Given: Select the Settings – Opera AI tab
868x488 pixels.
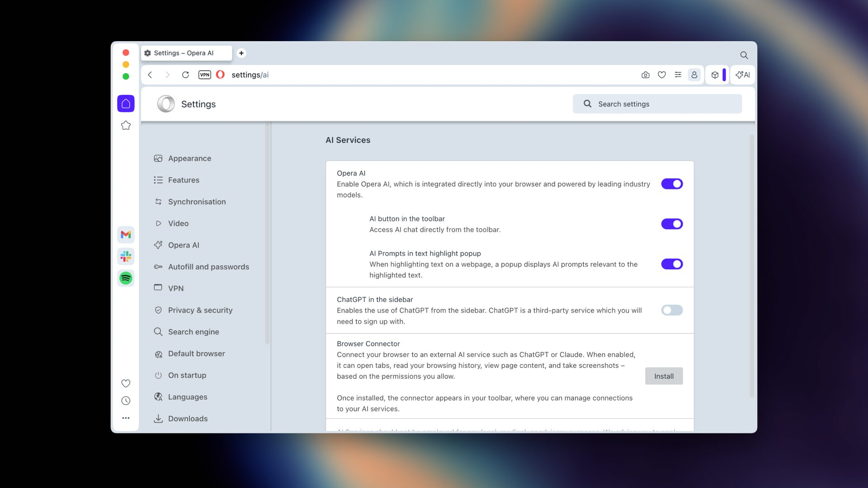Looking at the screenshot, I should (x=187, y=53).
